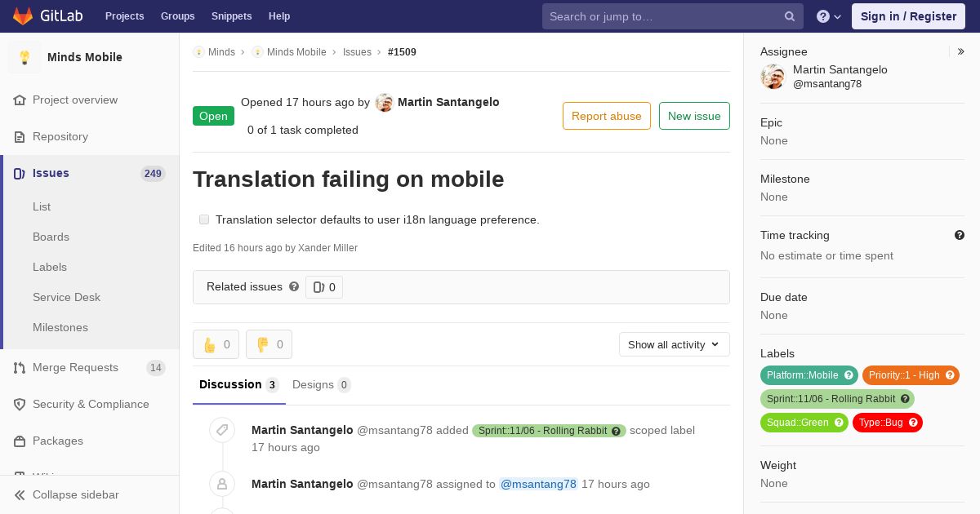Open the Help question mark menu
980x514 pixels.
click(828, 16)
